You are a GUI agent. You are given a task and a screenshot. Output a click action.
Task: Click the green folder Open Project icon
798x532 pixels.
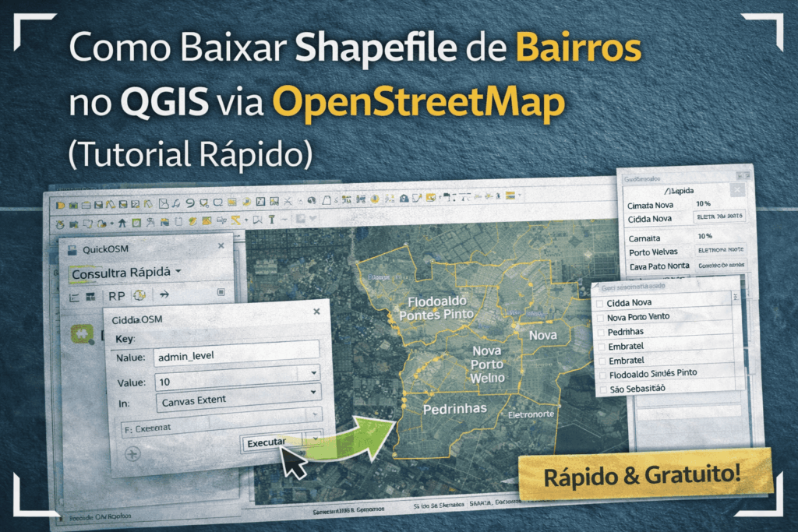click(x=73, y=205)
